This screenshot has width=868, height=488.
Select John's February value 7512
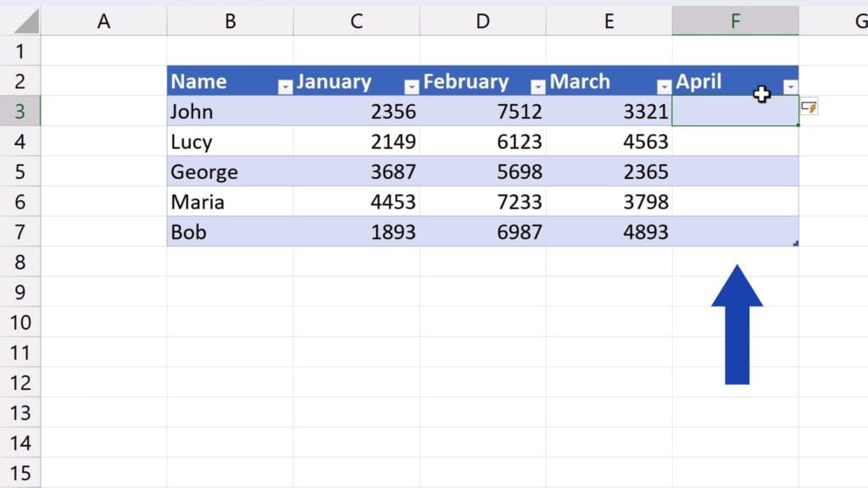click(482, 111)
